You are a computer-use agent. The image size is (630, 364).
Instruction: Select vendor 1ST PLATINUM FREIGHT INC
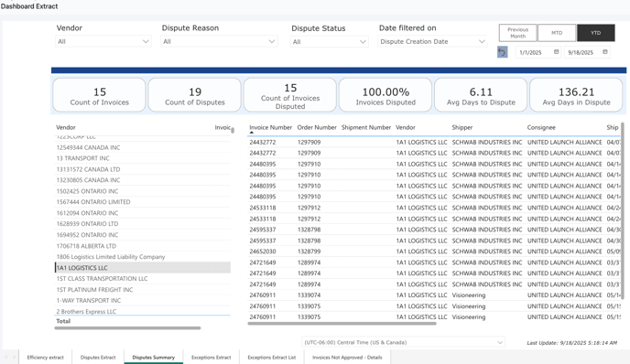coord(143,289)
